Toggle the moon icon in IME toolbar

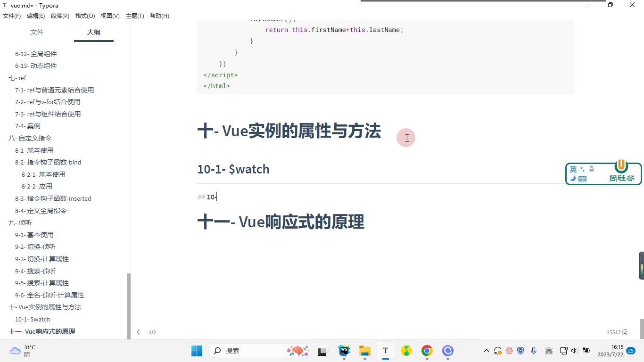coord(573,178)
